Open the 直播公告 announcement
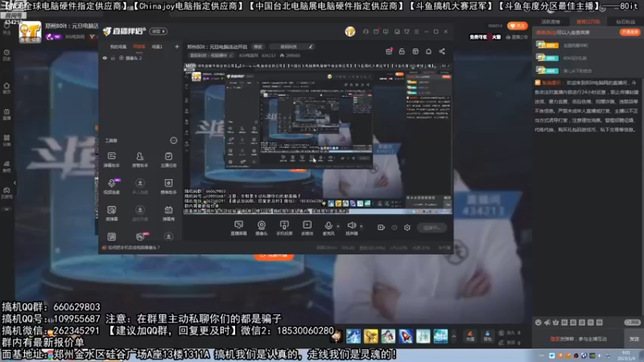The image size is (644, 362). 517,37
